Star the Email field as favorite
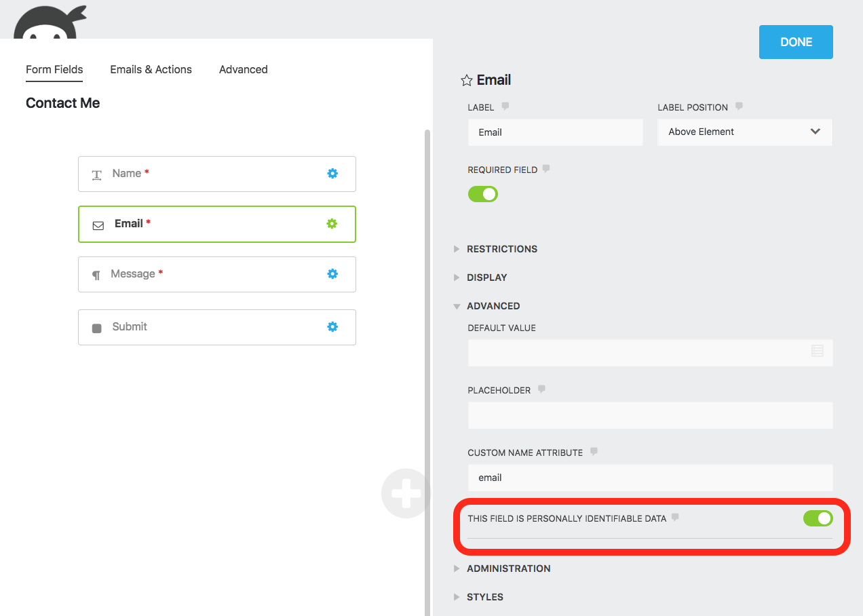Image resolution: width=863 pixels, height=616 pixels. pyautogui.click(x=466, y=81)
